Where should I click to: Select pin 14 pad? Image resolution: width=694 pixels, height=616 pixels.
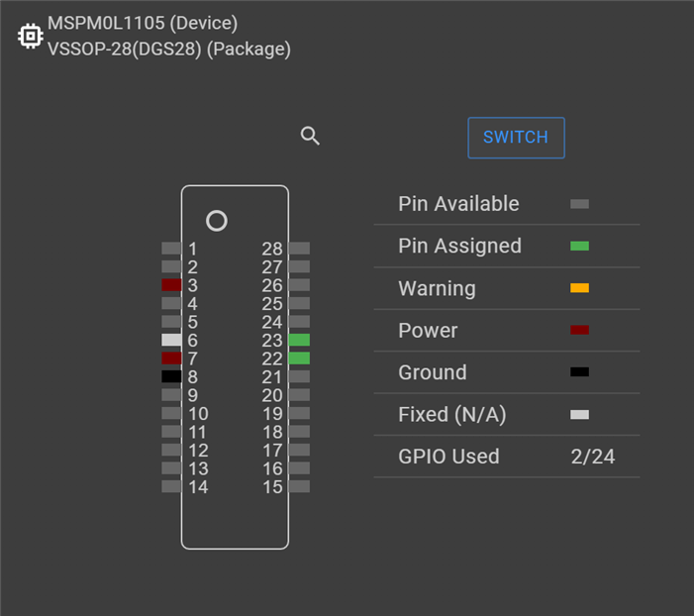(x=171, y=486)
